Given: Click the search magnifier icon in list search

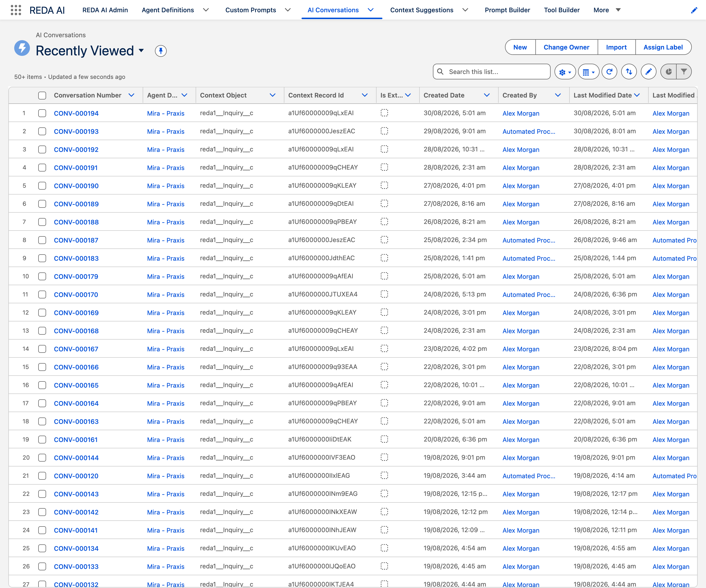Looking at the screenshot, I should pyautogui.click(x=440, y=72).
